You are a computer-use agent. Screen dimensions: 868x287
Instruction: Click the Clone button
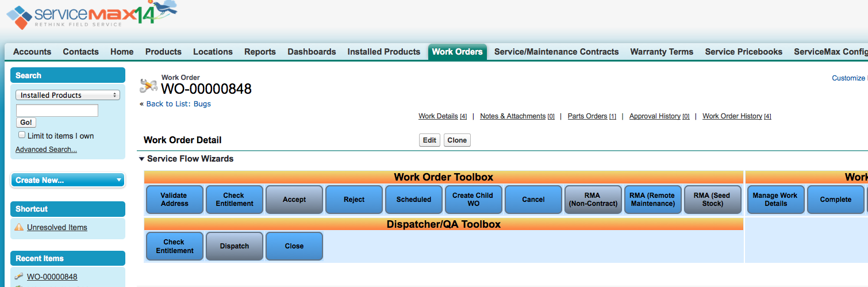pyautogui.click(x=457, y=140)
